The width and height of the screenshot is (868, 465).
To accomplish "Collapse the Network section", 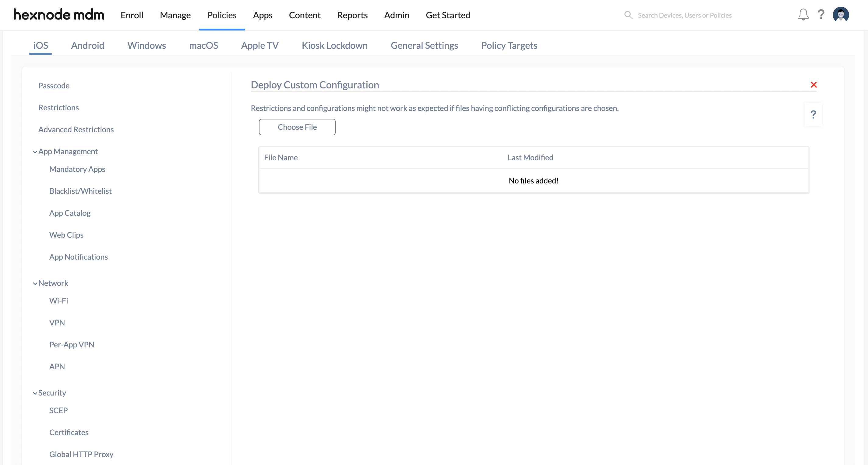I will tap(35, 283).
